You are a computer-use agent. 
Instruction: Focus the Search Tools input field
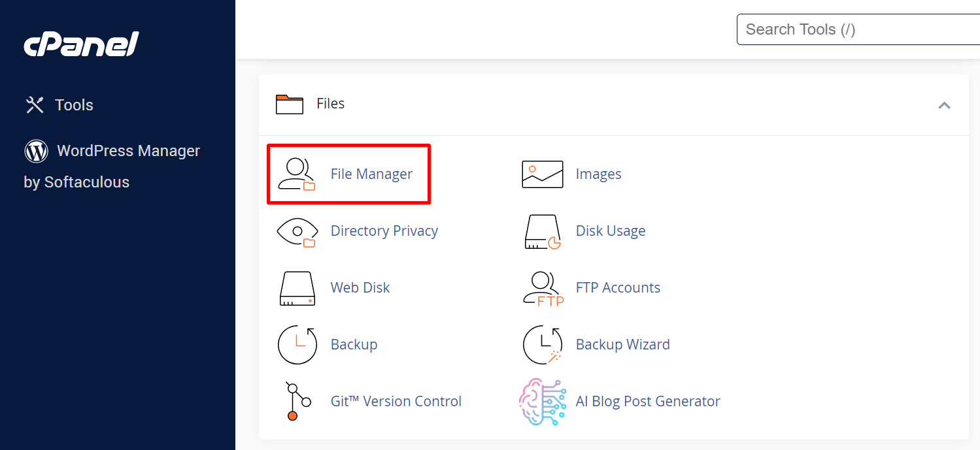[858, 29]
